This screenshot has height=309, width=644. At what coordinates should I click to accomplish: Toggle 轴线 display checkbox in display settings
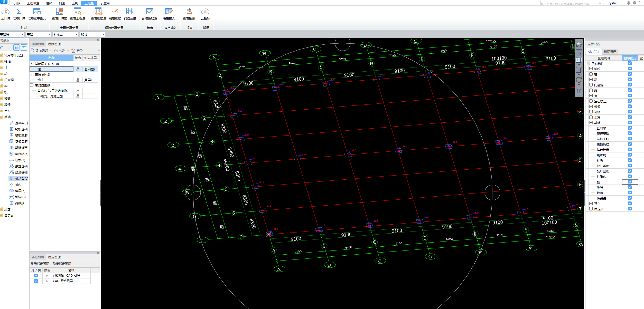pyautogui.click(x=630, y=69)
